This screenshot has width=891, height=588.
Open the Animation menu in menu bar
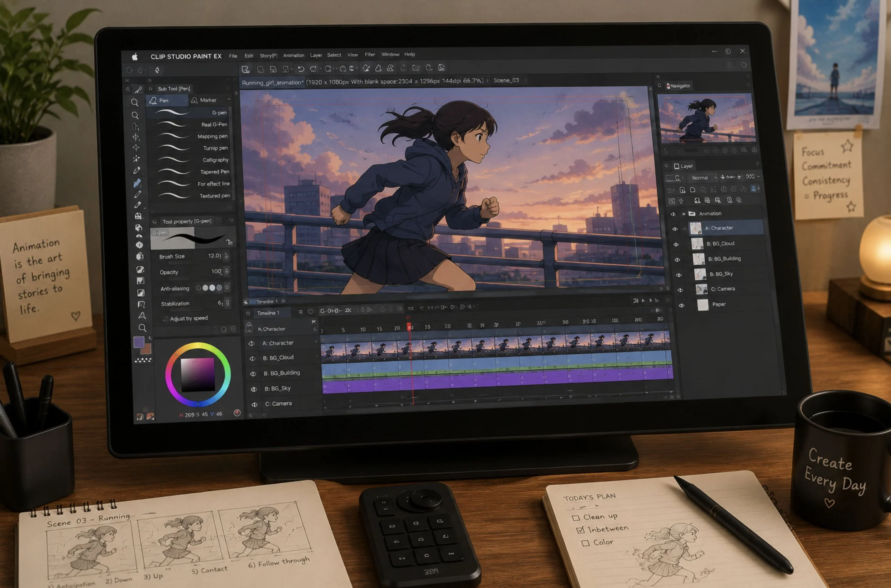(x=294, y=55)
